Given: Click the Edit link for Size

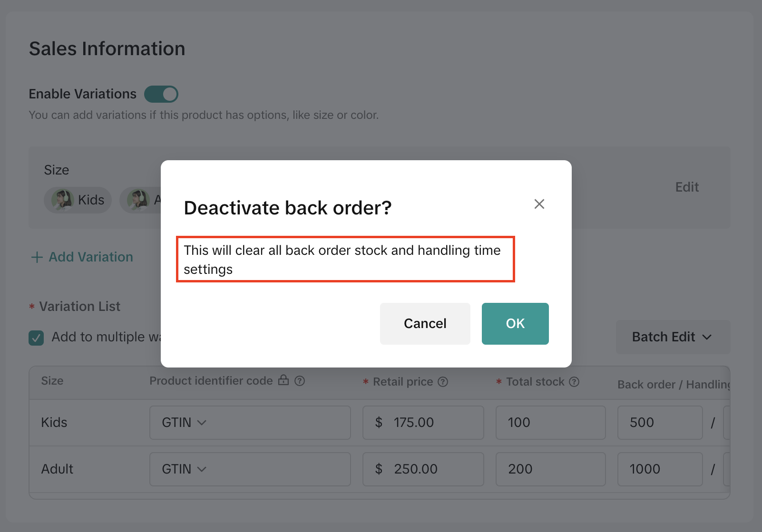Looking at the screenshot, I should click(x=687, y=187).
